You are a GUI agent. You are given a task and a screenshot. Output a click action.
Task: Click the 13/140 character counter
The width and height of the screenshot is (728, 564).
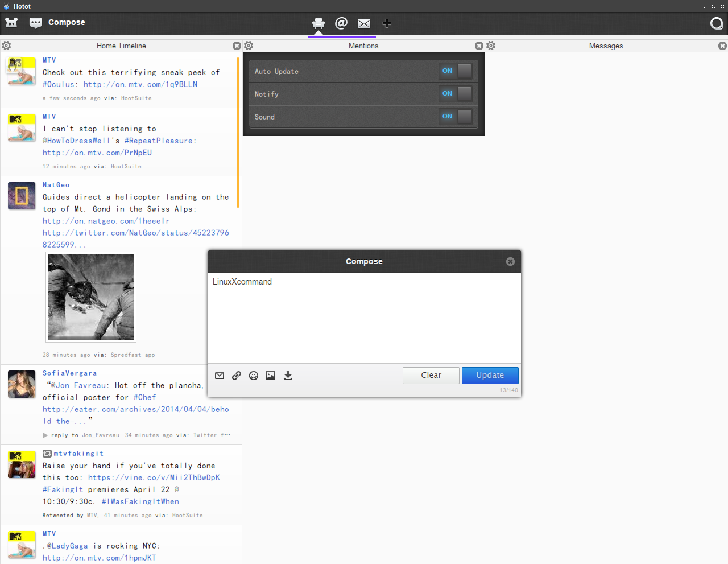509,390
